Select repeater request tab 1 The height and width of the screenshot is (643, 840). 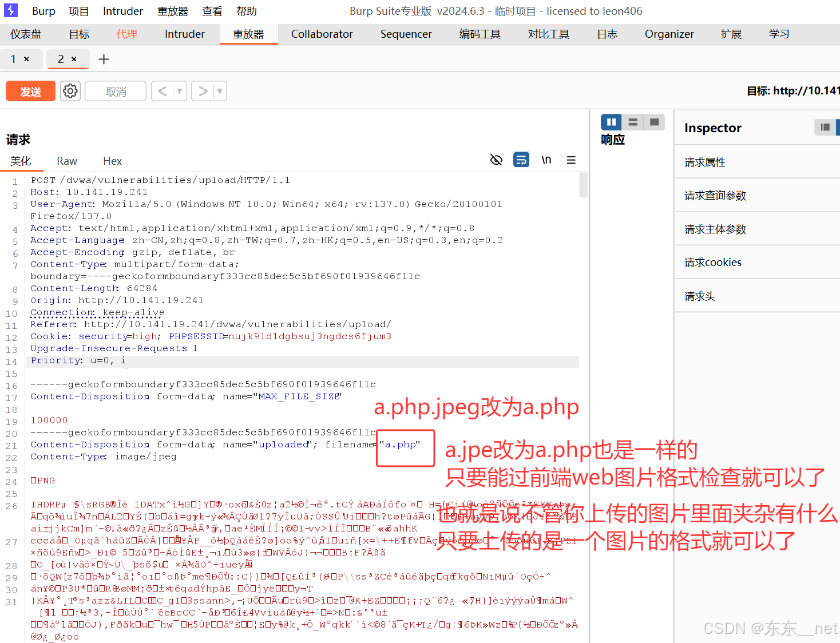[14, 59]
